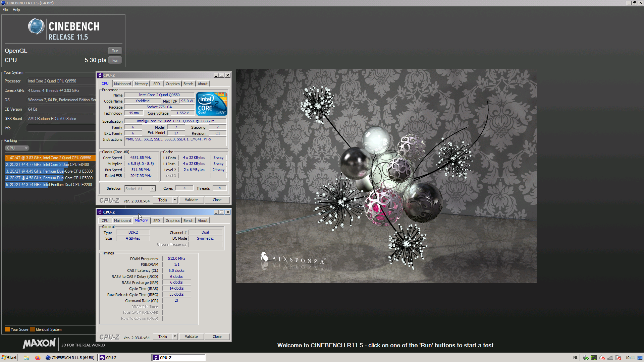Viewport: 644px width, 362px height.
Task: Click the Show Desktop tray icon
Action: point(640,358)
